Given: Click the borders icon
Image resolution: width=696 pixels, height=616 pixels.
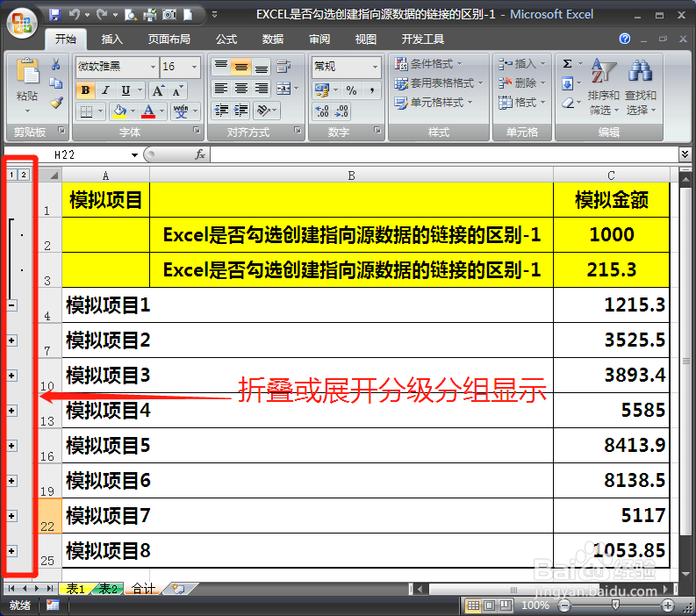Looking at the screenshot, I should [86, 111].
